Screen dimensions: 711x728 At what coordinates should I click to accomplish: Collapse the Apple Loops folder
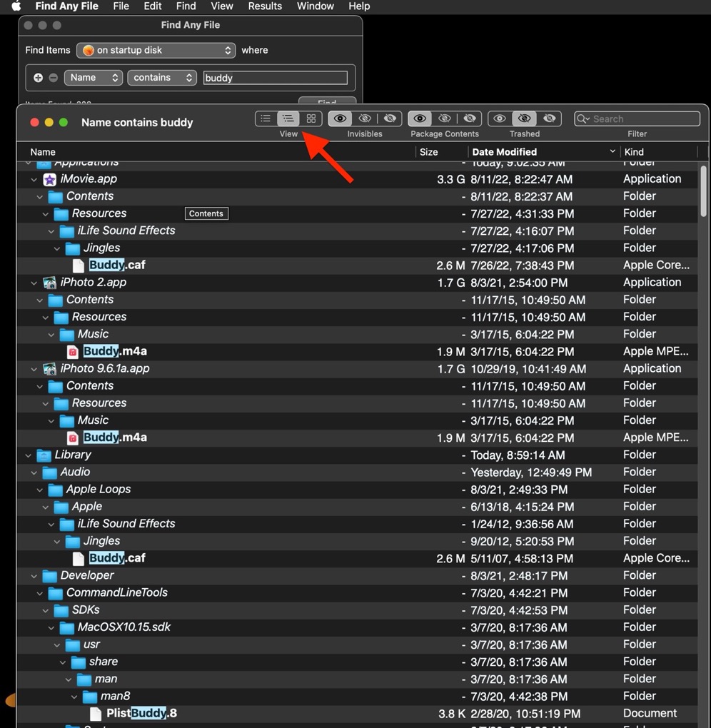tap(39, 490)
